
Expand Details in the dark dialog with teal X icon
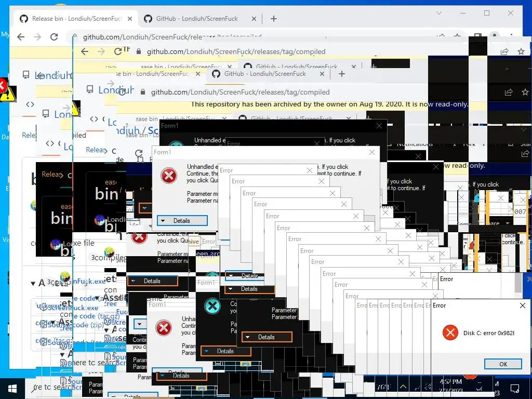[225, 351]
